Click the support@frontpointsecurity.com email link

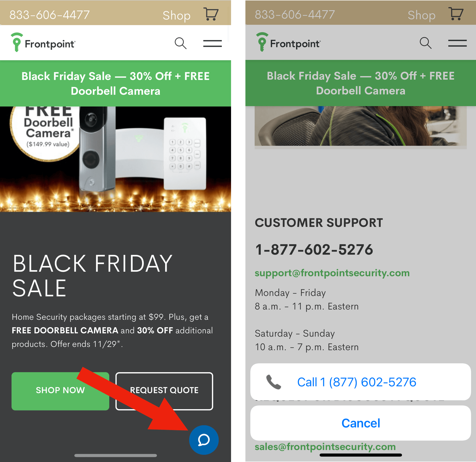pyautogui.click(x=332, y=273)
